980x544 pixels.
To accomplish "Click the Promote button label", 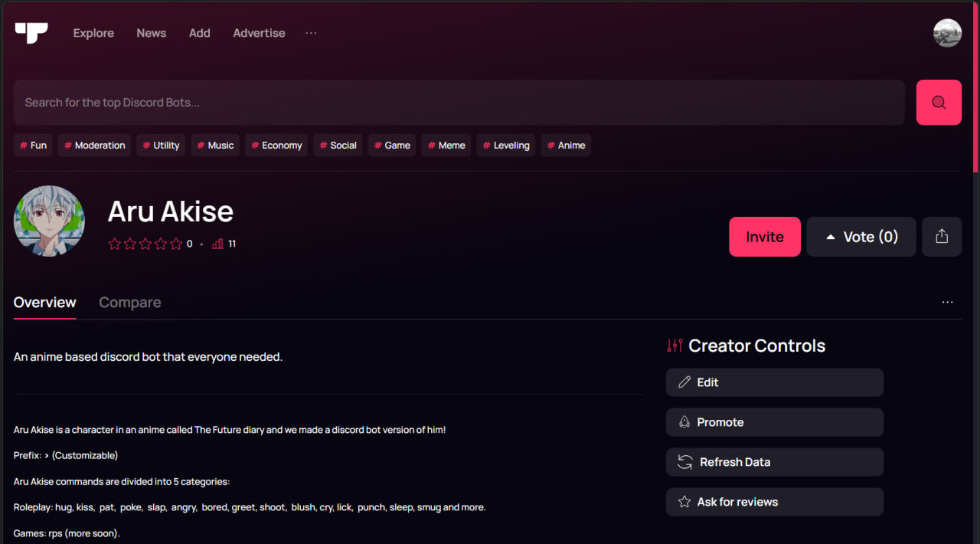I will tap(720, 422).
